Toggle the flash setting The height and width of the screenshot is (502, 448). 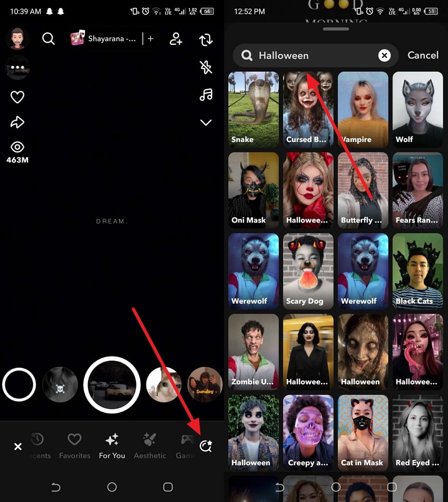point(206,67)
